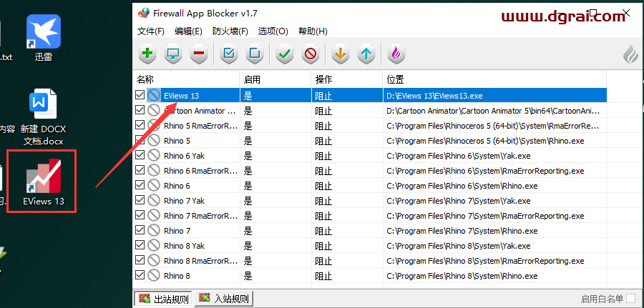The width and height of the screenshot is (644, 308).
Task: Click 是 in the Rhino 7 Yak row
Action: tap(248, 201)
